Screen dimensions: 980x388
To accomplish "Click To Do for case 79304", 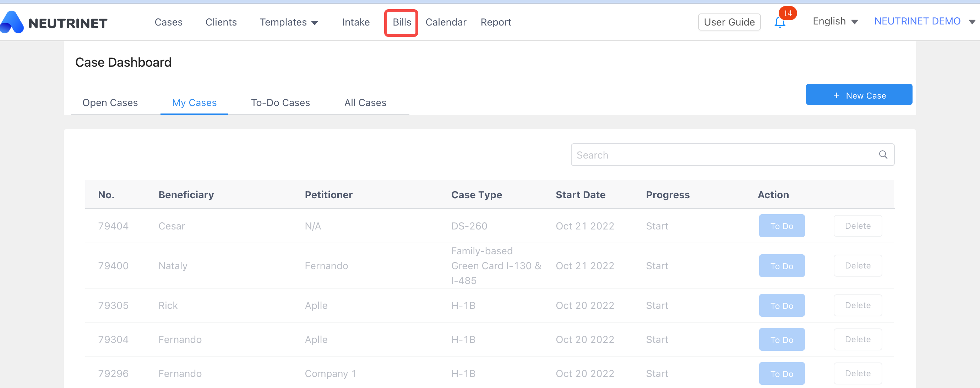I will coord(782,339).
